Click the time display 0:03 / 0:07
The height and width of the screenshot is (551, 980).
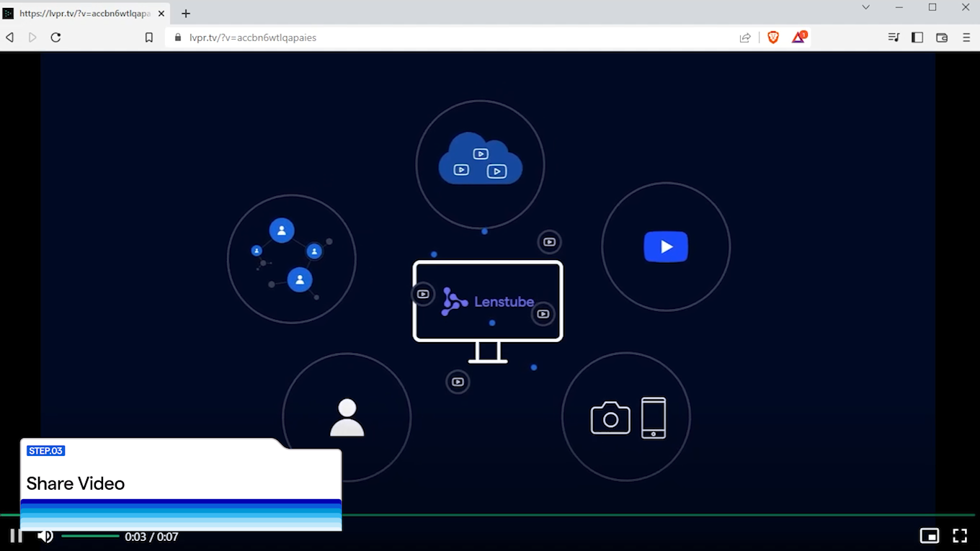pyautogui.click(x=151, y=537)
